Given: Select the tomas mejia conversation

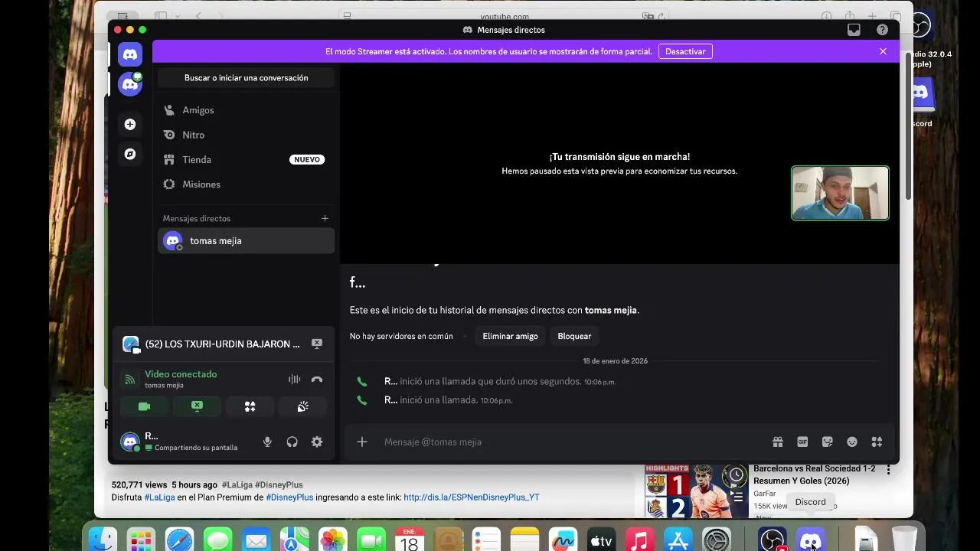Looking at the screenshot, I should [x=246, y=240].
